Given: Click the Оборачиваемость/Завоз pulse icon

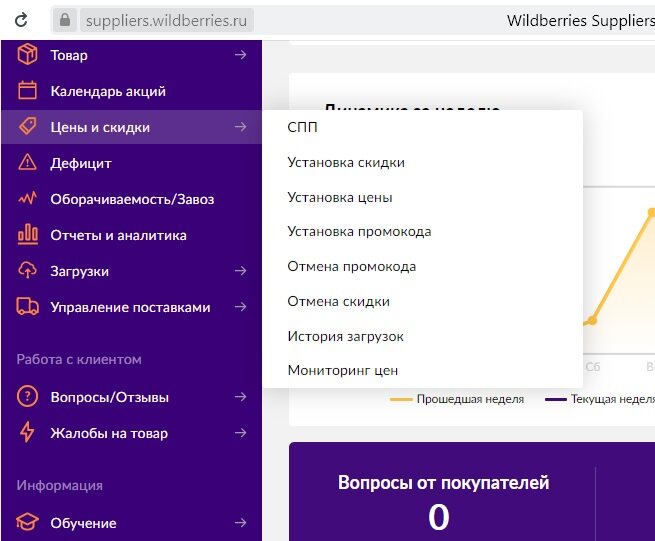Looking at the screenshot, I should 27,198.
